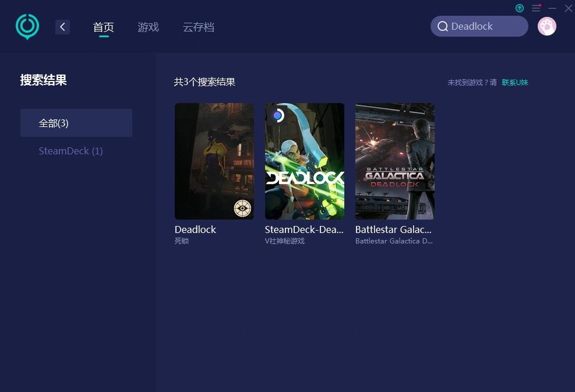Click the SteamDeck-Dea... title text

click(304, 229)
